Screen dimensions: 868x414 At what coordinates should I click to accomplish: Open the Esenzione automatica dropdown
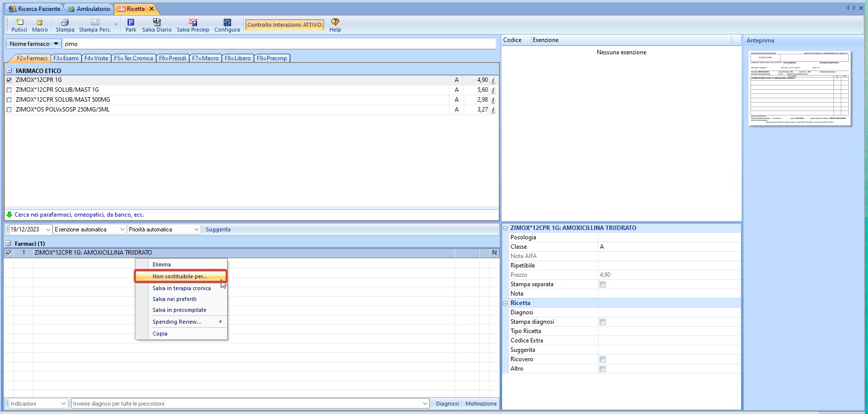[x=122, y=229]
